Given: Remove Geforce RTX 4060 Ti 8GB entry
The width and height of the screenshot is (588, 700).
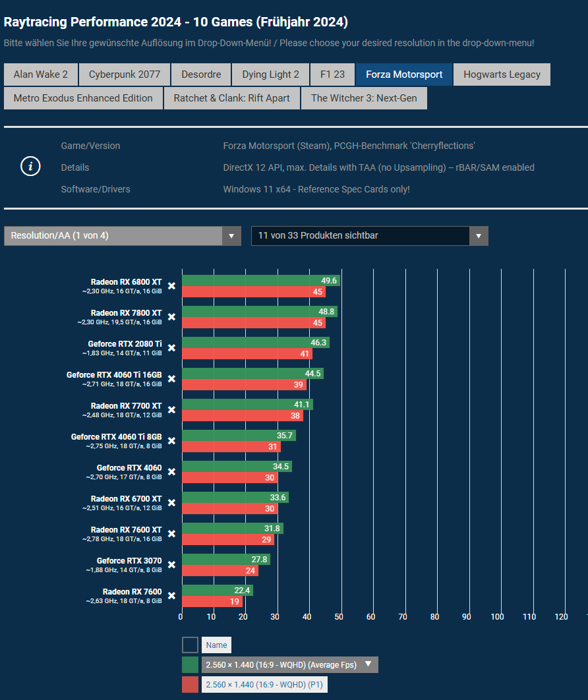Looking at the screenshot, I should [171, 441].
